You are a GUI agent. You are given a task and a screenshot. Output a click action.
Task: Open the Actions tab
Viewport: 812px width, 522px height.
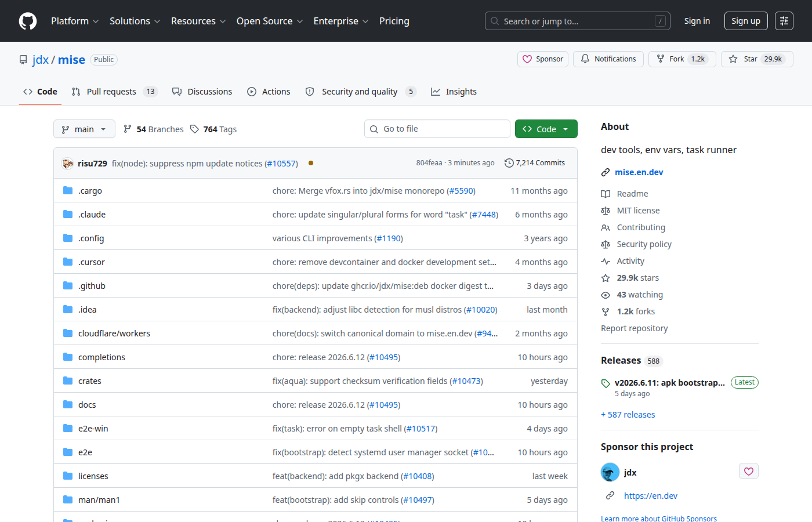pos(269,92)
